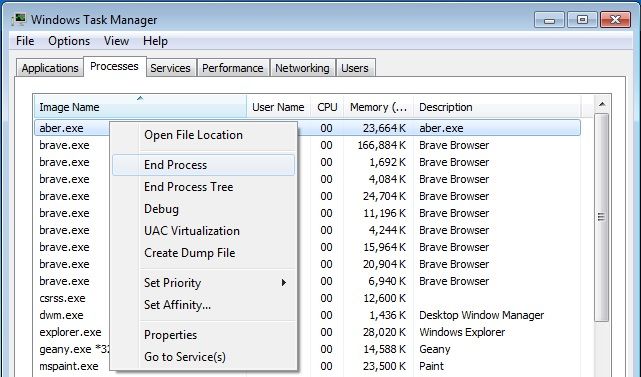Select Create Dump File

point(203,253)
